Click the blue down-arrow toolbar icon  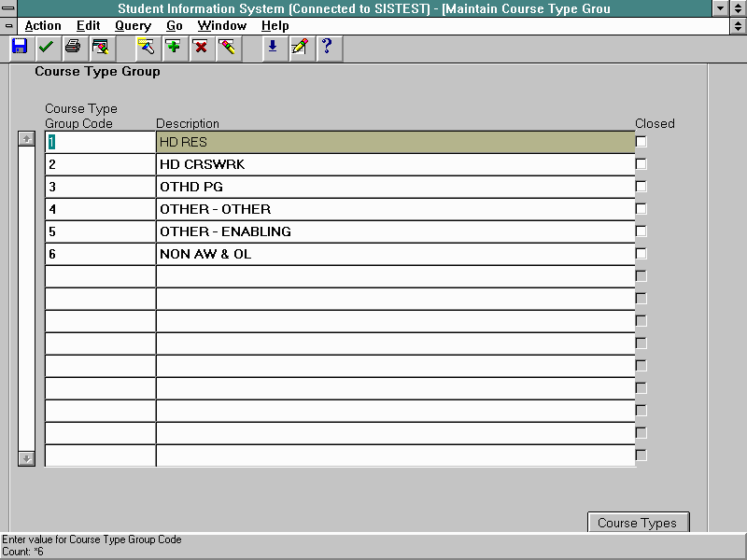tap(273, 47)
